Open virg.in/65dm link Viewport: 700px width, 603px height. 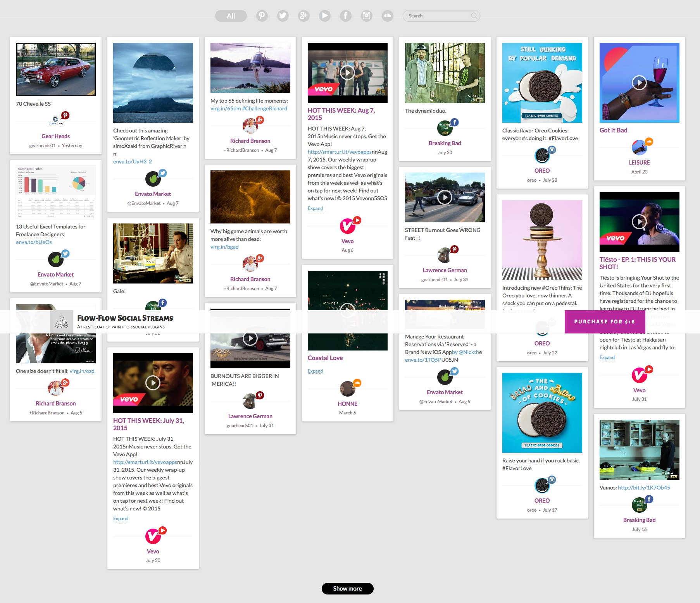[x=226, y=108]
